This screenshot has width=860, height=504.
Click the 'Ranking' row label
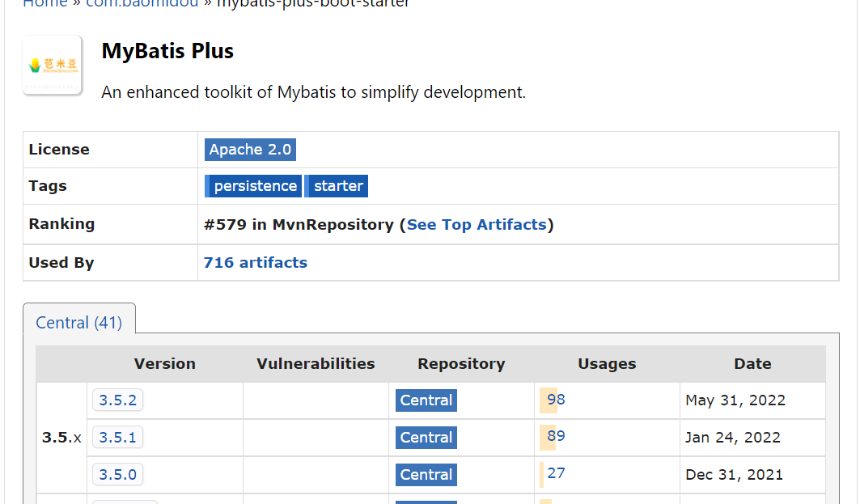click(x=61, y=224)
